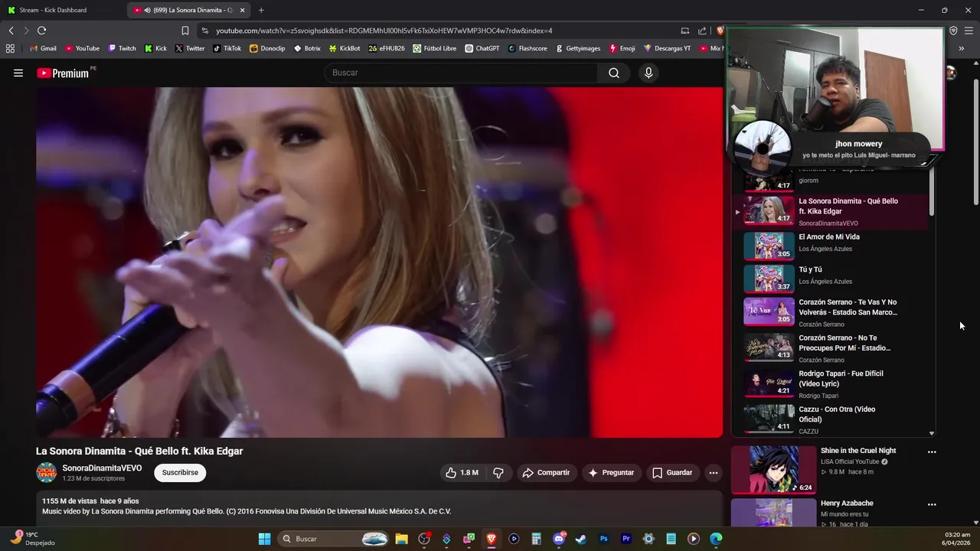Start voice search with microphone icon
This screenshot has height=551, width=980.
648,73
